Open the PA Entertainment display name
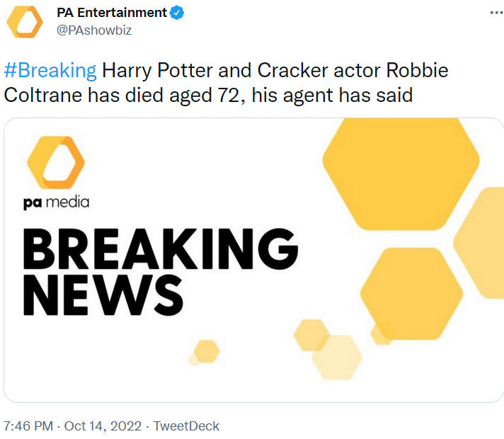Screen dimensions: 504x439 coord(111,13)
